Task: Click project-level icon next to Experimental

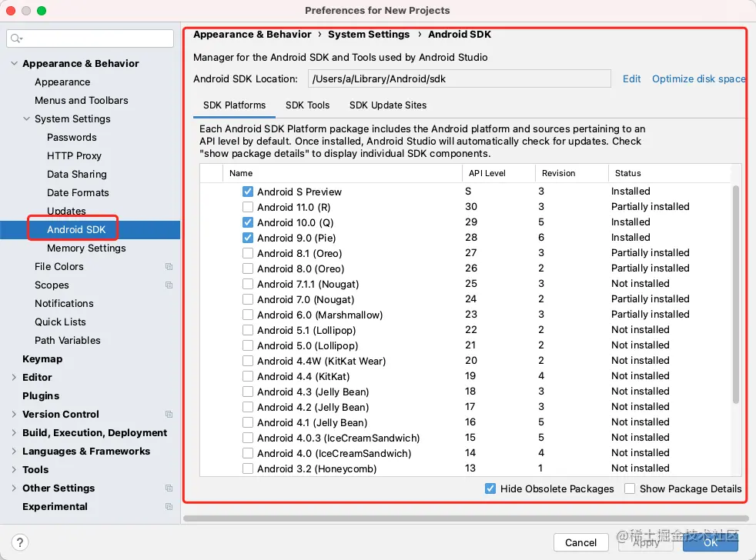Action: [x=169, y=506]
